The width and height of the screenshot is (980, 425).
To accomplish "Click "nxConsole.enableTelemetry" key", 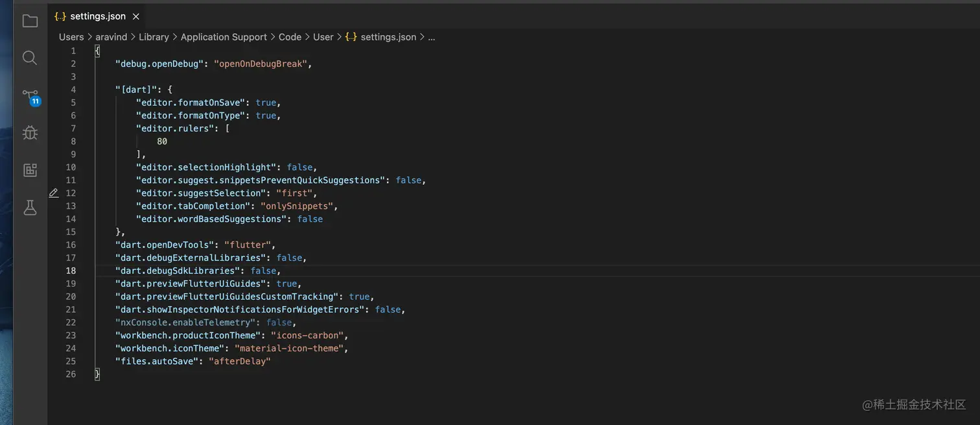I will (x=185, y=322).
